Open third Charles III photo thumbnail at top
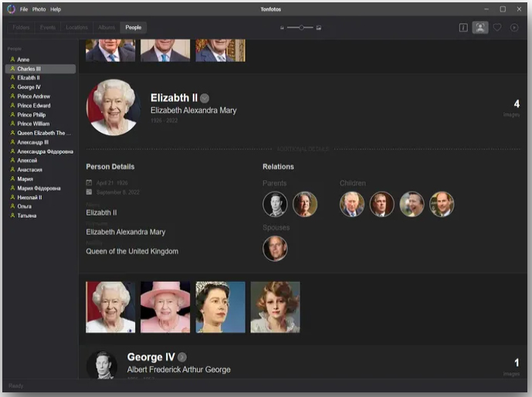 tap(220, 50)
